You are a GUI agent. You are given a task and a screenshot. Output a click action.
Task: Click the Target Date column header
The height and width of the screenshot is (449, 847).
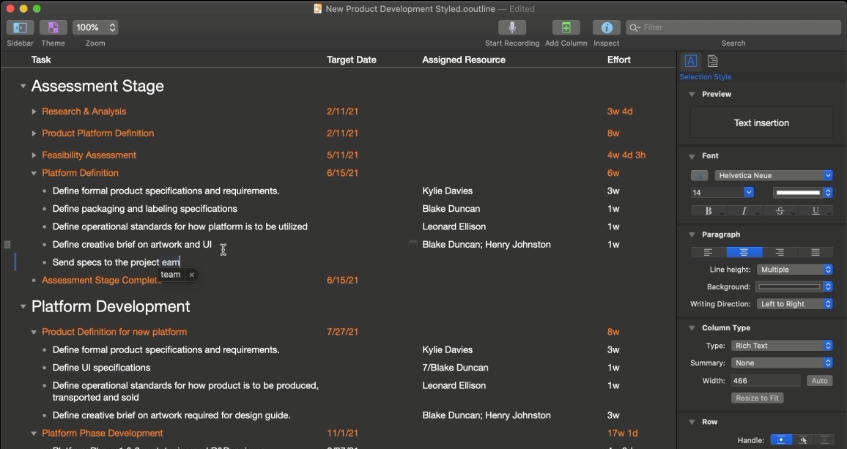coord(351,59)
